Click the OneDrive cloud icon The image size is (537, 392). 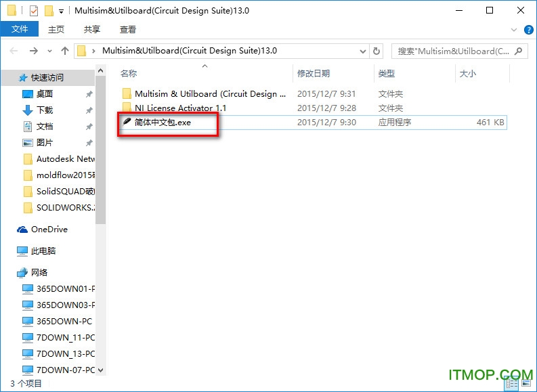click(x=22, y=230)
